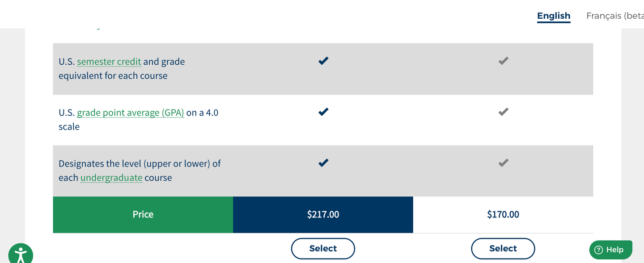
Task: Click blue checkmark in undergraduate level row
Action: point(323,163)
